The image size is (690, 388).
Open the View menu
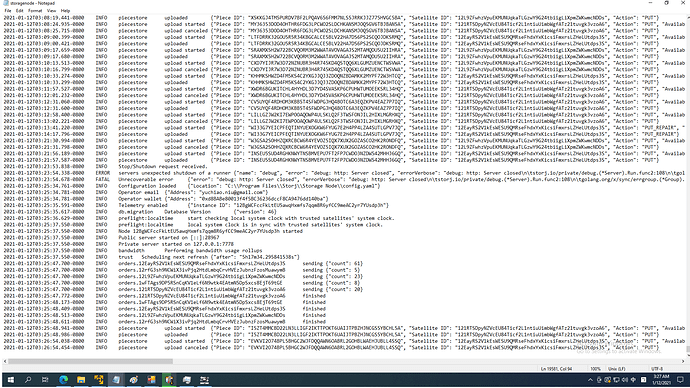coord(51,11)
